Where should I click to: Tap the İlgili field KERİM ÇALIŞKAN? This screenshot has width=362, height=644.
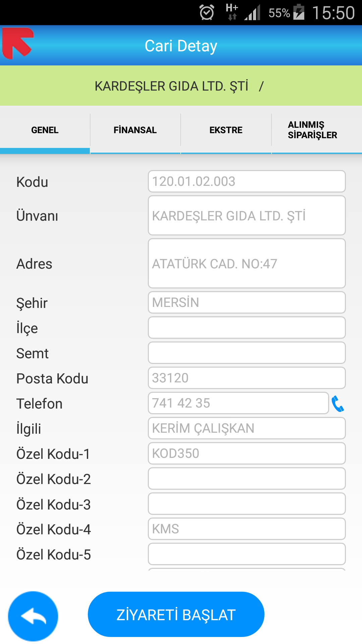[x=247, y=428]
